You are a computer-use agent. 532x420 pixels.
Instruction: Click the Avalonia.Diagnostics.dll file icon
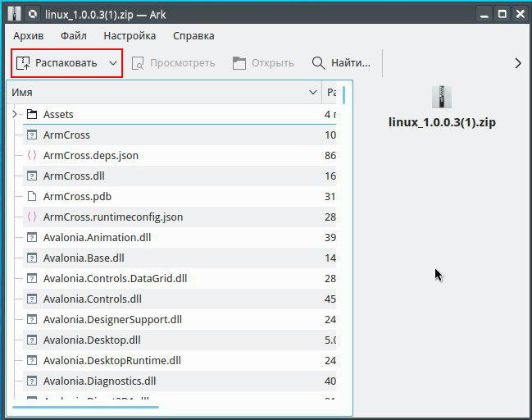[x=32, y=381]
